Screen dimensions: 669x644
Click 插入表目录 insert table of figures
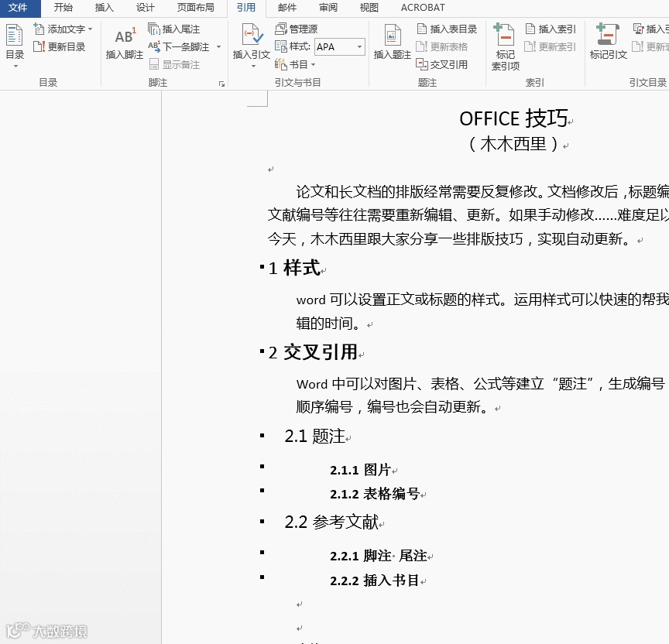[x=447, y=29]
